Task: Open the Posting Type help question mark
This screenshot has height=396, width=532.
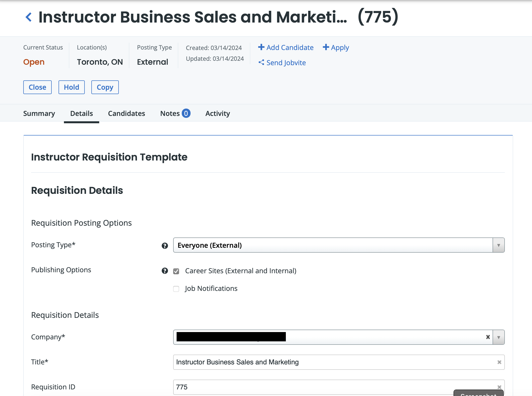Action: [x=165, y=246]
